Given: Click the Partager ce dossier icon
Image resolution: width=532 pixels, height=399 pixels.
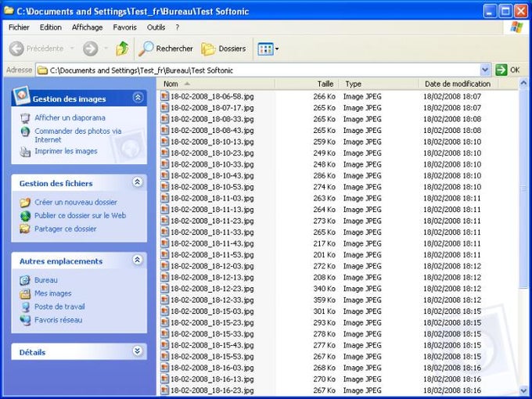Looking at the screenshot, I should (x=25, y=229).
